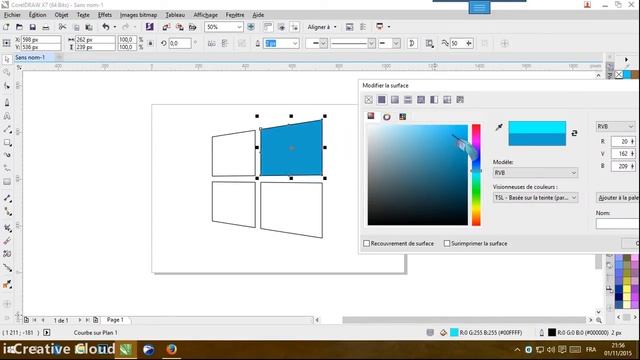This screenshot has height=360, width=640.
Task: Open the Fichier menu
Action: pos(12,15)
